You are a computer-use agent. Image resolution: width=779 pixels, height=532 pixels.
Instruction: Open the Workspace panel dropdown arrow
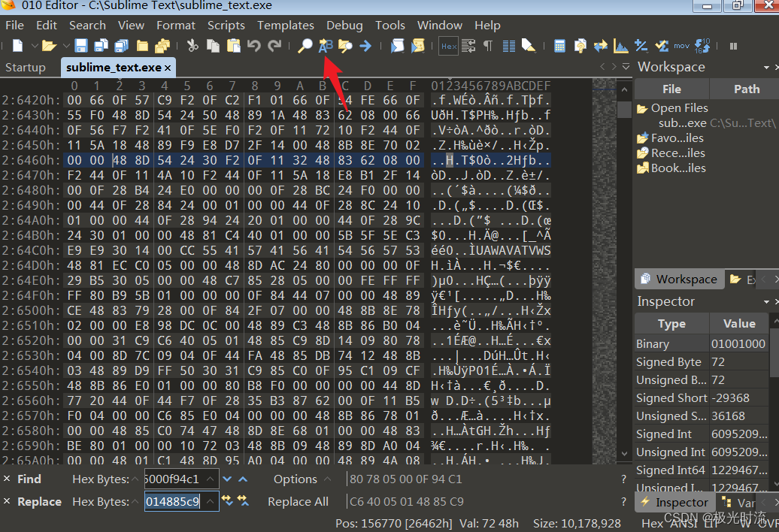click(766, 67)
